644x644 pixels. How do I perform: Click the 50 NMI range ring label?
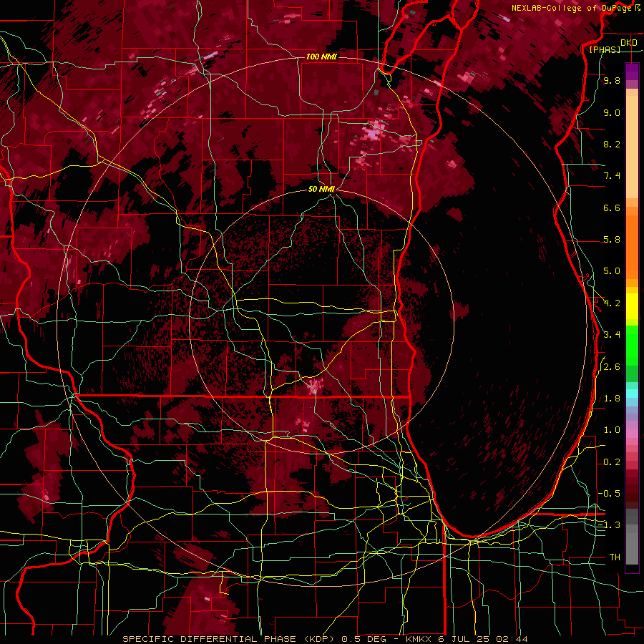pyautogui.click(x=321, y=189)
